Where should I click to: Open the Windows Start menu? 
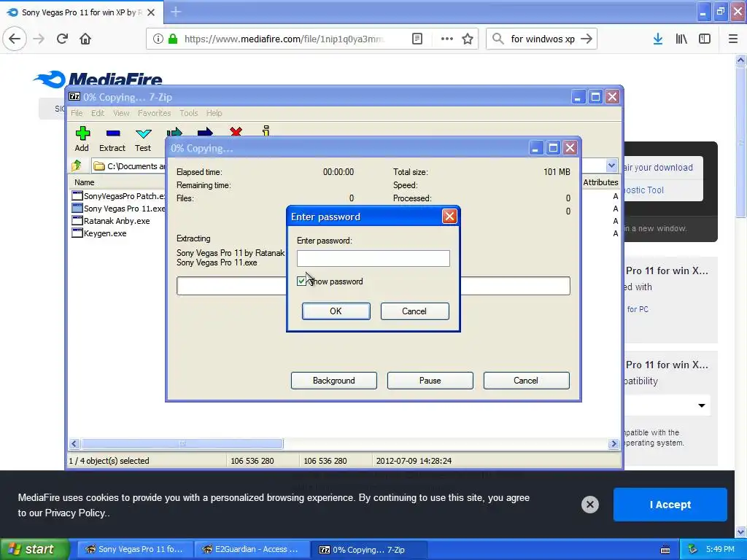click(35, 550)
